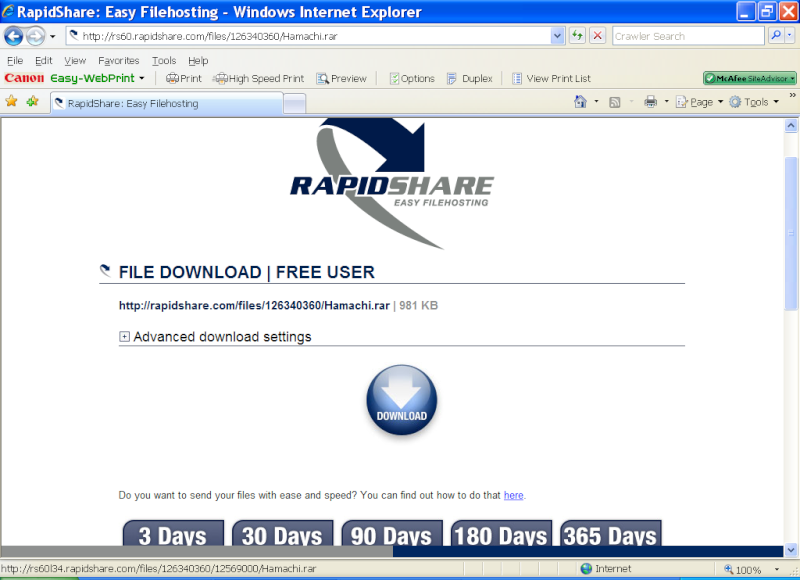Click the red Stop loading icon

(597, 36)
